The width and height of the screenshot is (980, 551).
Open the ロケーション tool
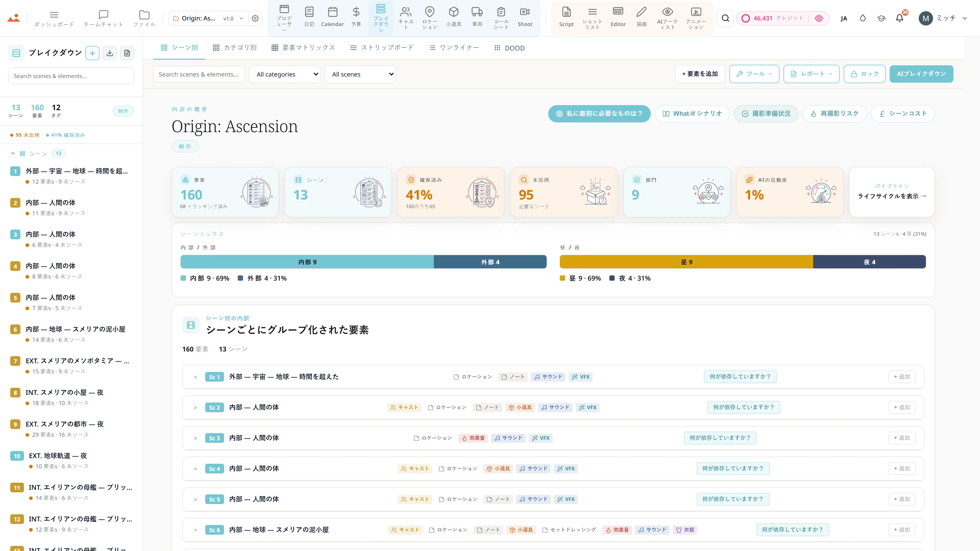pos(430,18)
